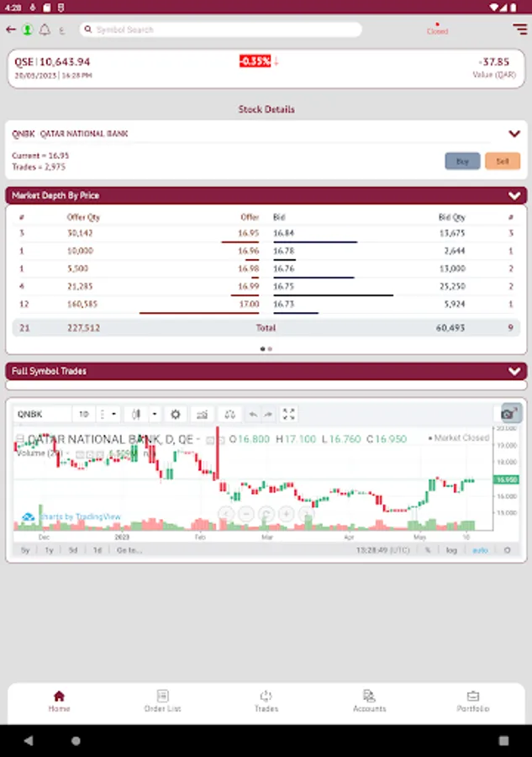This screenshot has height=757, width=532.
Task: Open chart settings gear
Action: click(x=176, y=414)
